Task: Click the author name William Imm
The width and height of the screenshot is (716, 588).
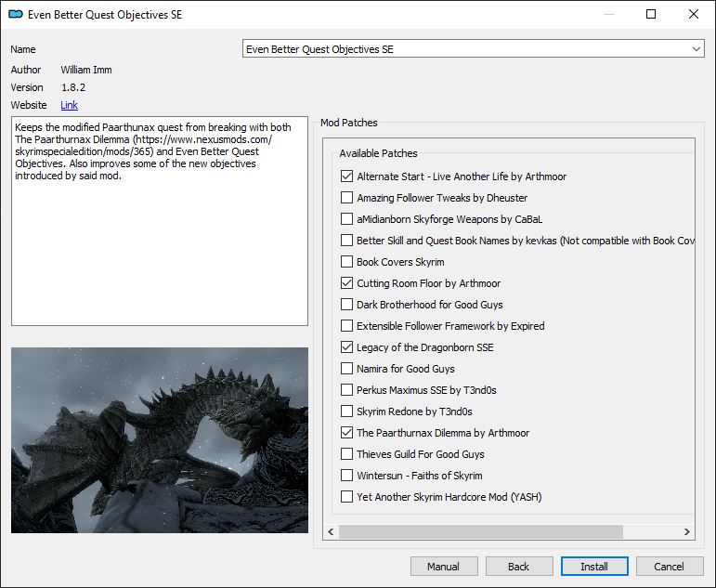Action: click(x=86, y=70)
